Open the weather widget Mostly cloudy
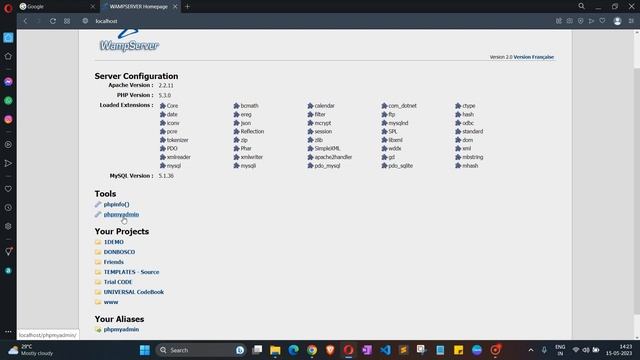 point(31,350)
